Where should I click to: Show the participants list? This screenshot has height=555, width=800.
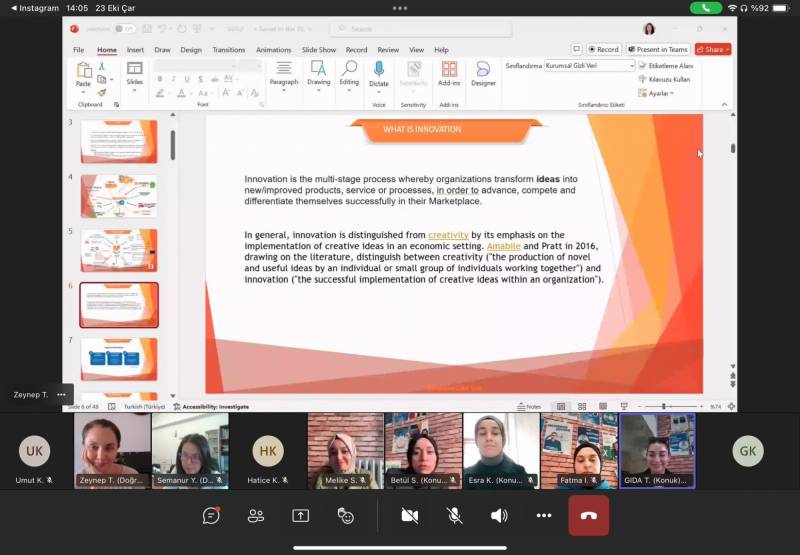[x=256, y=515]
